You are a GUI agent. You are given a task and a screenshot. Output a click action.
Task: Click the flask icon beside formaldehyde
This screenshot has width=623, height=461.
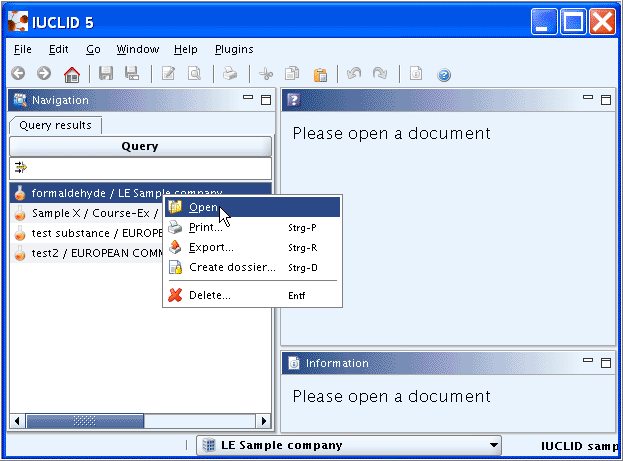(20, 193)
